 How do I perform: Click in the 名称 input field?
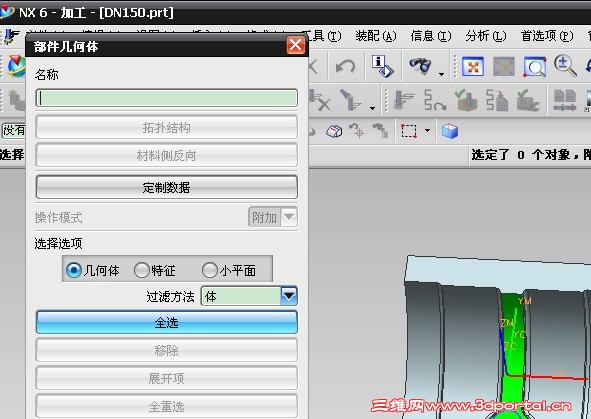(x=167, y=98)
